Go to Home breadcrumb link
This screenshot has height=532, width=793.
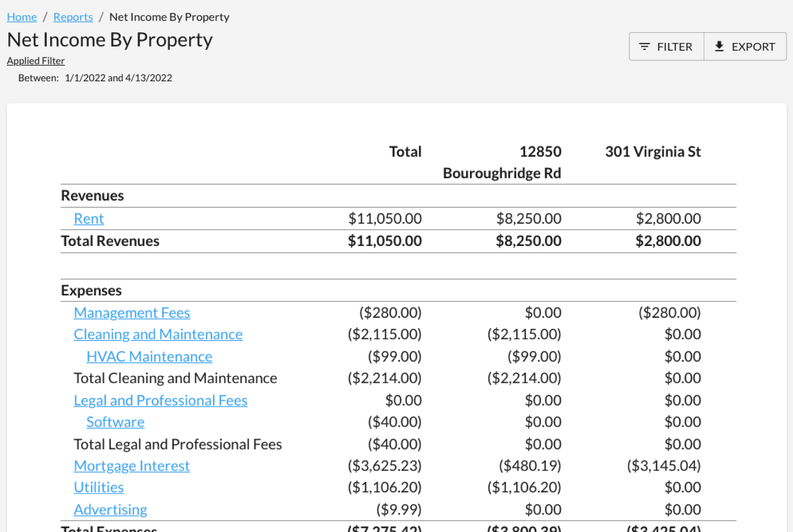[22, 17]
